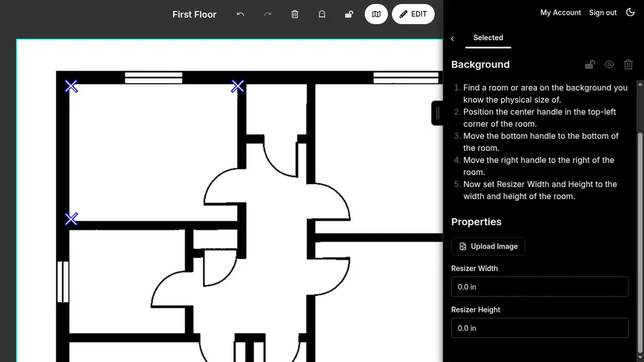
Task: Open My Account link
Action: tap(560, 12)
